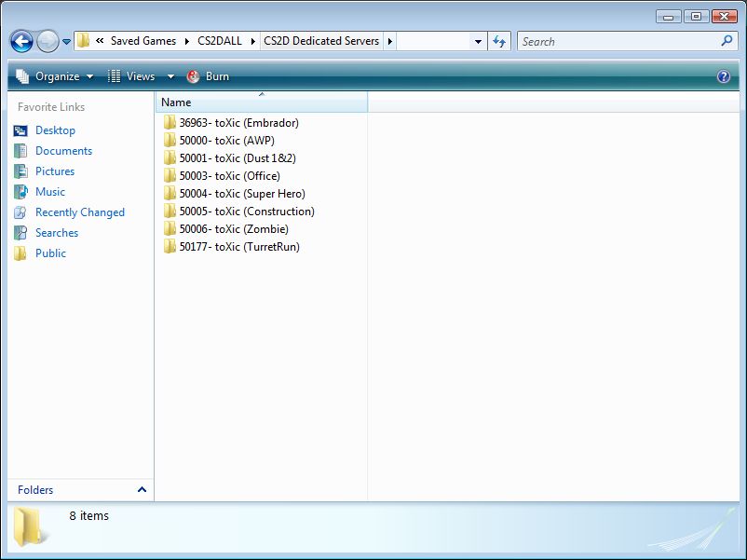Select folder name 50001- toXic (Dust 1&2)
Image resolution: width=747 pixels, height=560 pixels.
coord(238,158)
